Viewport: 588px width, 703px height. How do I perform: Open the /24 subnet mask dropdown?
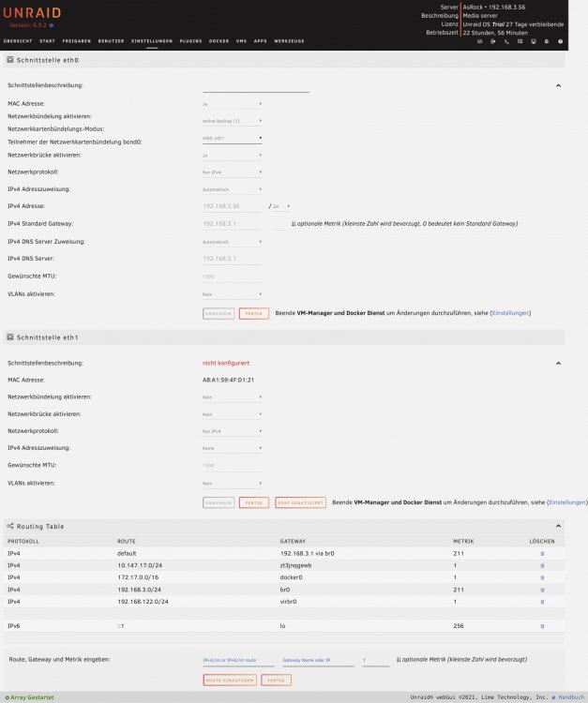[281, 207]
